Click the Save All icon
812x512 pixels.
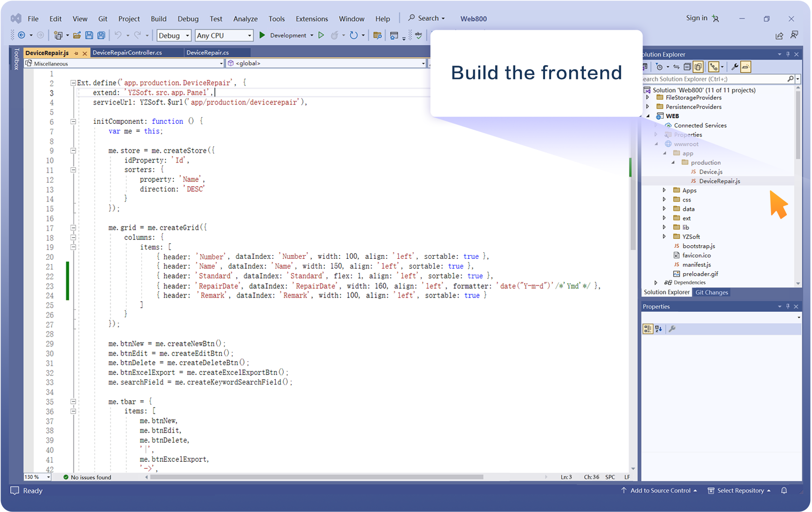tap(101, 35)
